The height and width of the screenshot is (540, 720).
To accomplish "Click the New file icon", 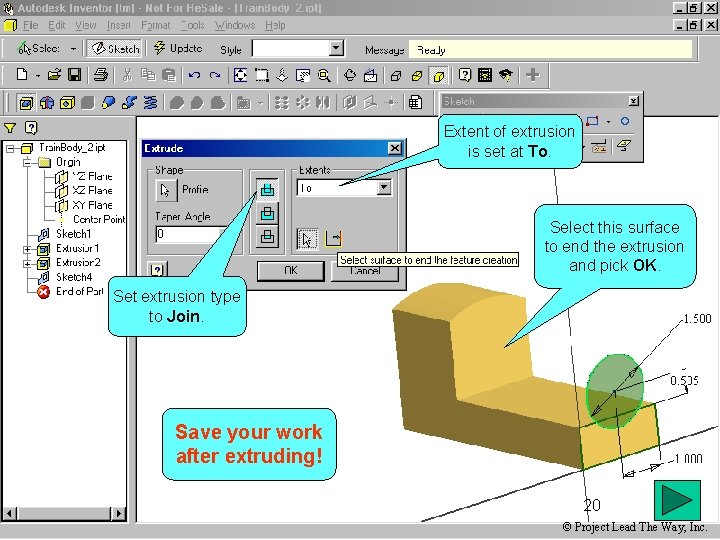I will point(22,74).
